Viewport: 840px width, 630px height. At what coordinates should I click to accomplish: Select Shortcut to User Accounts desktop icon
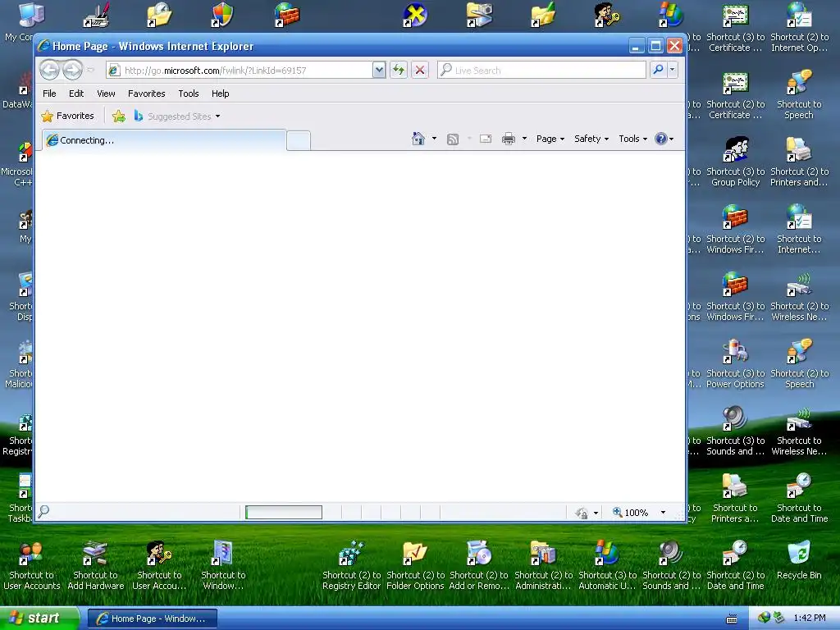[32, 566]
